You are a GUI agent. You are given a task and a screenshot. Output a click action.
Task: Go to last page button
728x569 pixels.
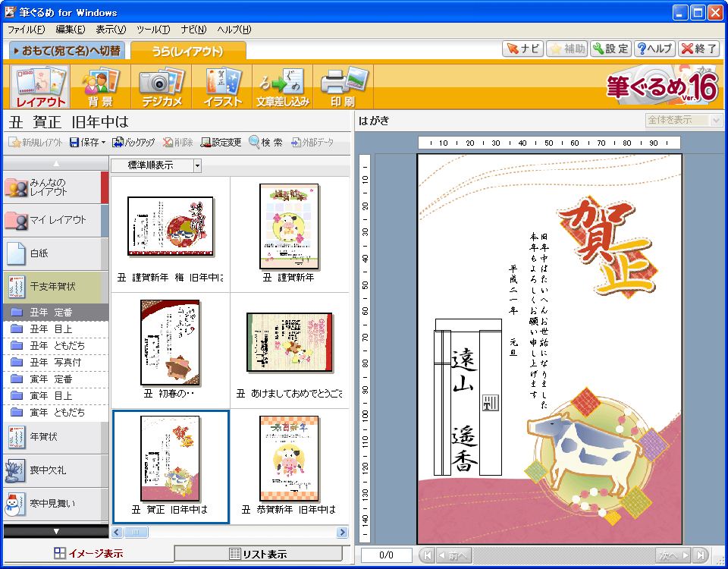pos(701,555)
